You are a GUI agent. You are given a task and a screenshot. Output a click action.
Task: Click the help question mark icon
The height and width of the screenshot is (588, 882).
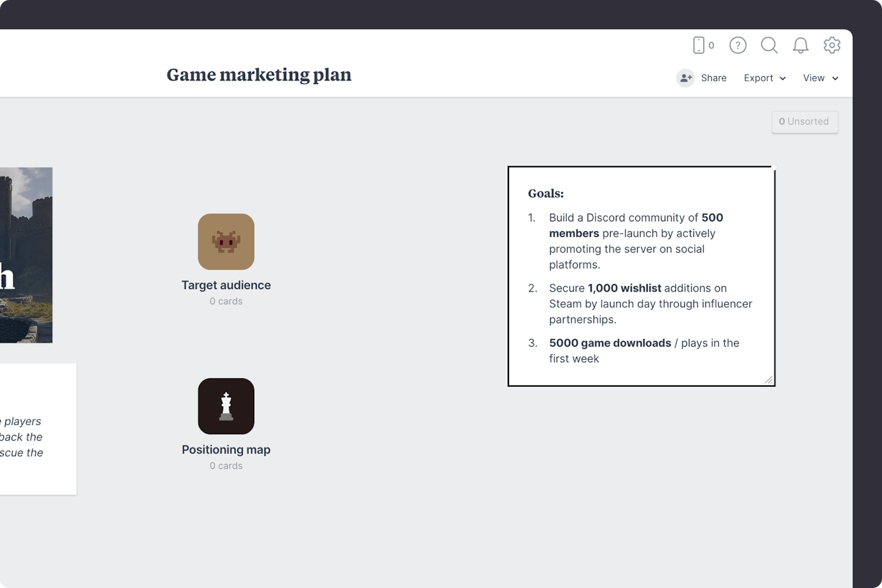pyautogui.click(x=737, y=46)
